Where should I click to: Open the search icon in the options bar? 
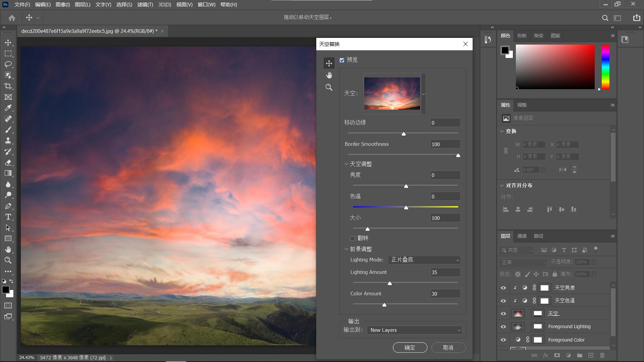605,18
